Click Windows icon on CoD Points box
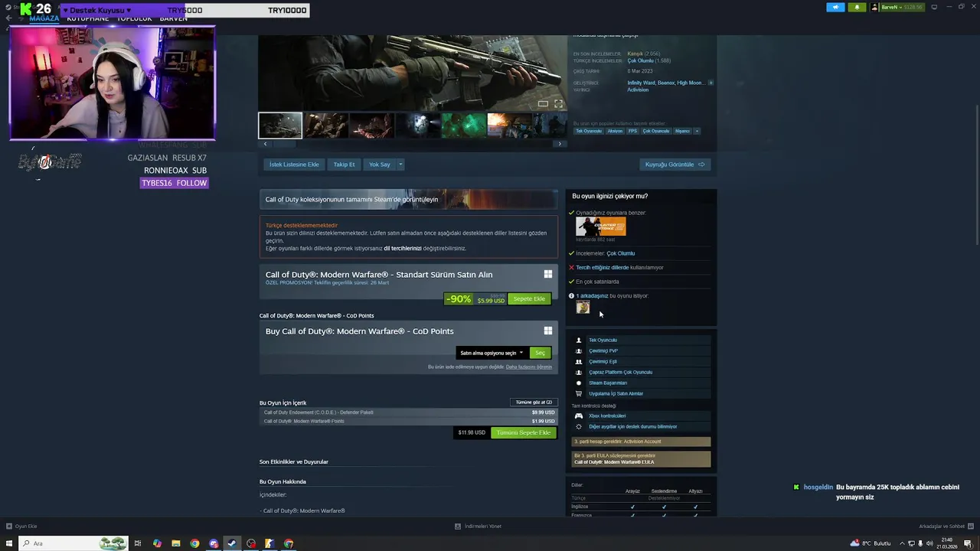Image resolution: width=980 pixels, height=551 pixels. click(547, 331)
